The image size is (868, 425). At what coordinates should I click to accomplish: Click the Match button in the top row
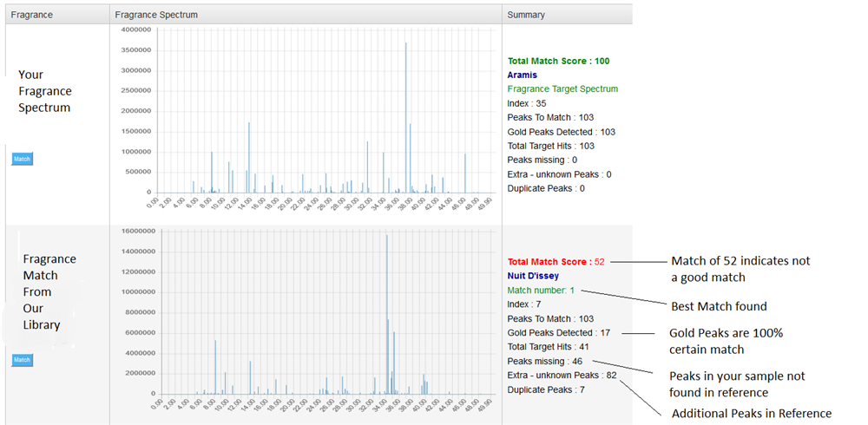pyautogui.click(x=22, y=160)
